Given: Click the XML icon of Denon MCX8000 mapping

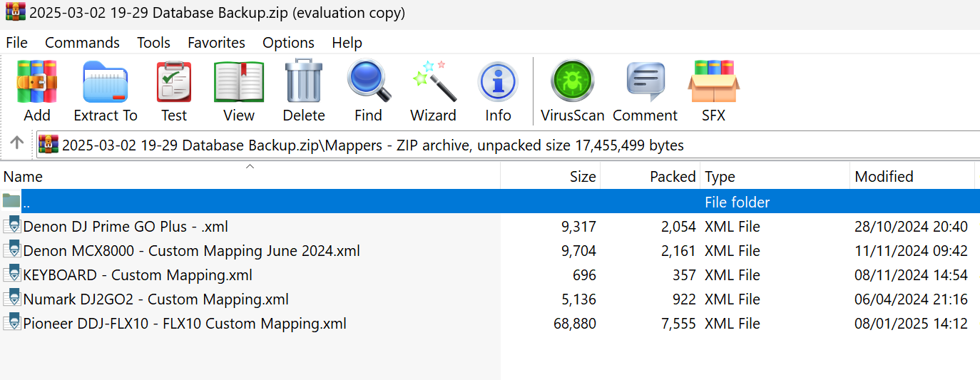Looking at the screenshot, I should coord(11,250).
